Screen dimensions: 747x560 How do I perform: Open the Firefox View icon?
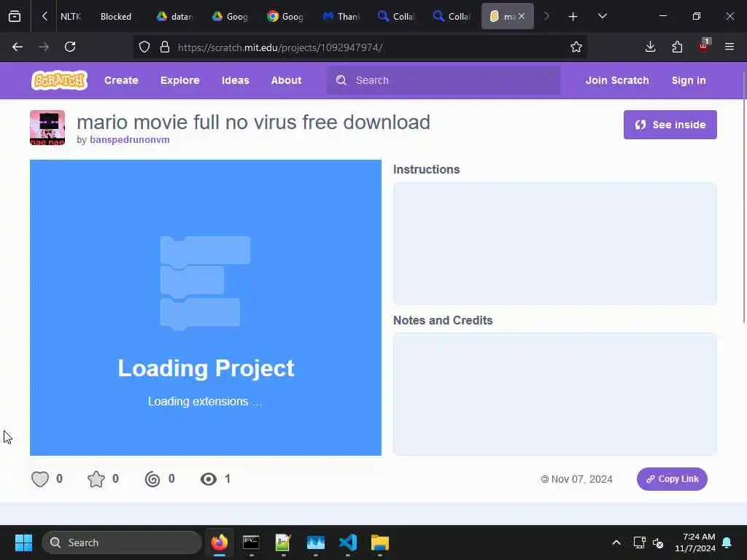[15, 16]
